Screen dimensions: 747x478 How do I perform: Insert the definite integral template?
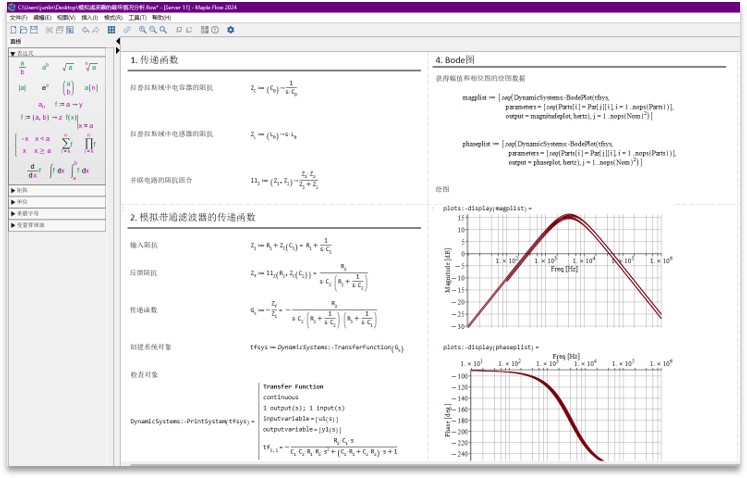(80, 171)
